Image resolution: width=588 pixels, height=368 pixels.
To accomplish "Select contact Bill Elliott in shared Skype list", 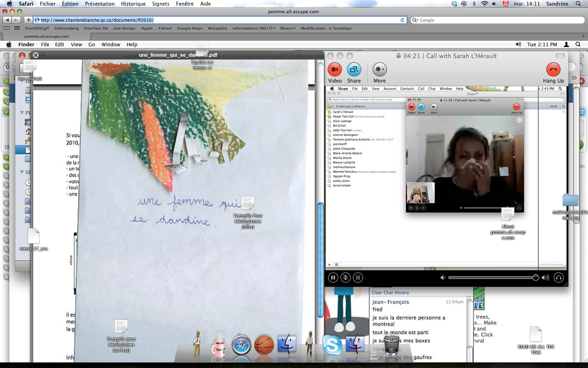I will (339, 125).
